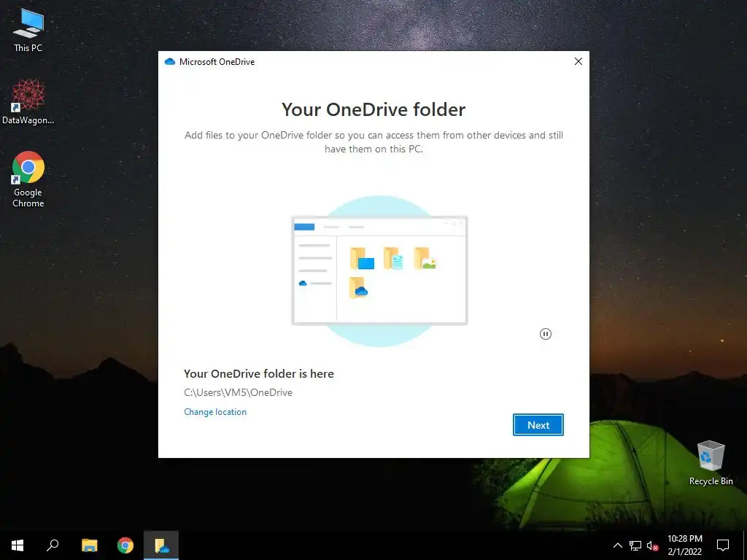Click the Next button in OneDrive setup
Screen dimensions: 747x560
(x=538, y=425)
